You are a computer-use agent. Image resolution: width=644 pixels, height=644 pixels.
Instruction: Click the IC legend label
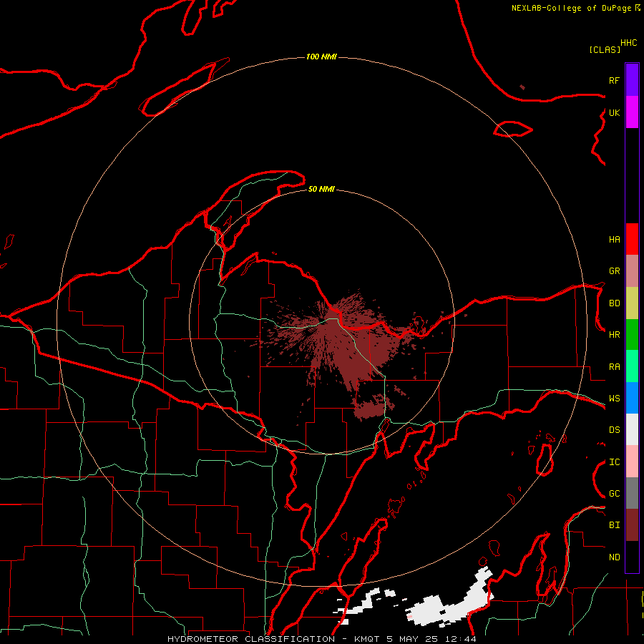[x=614, y=462]
